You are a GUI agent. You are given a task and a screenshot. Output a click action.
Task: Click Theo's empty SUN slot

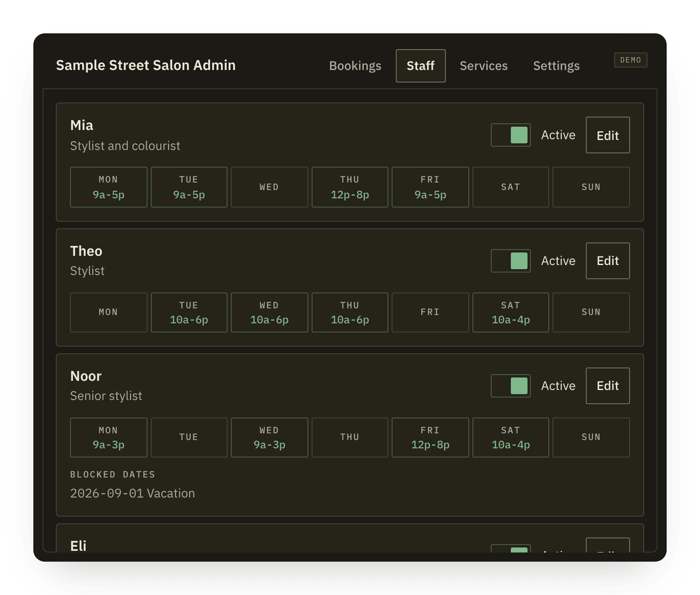(591, 312)
